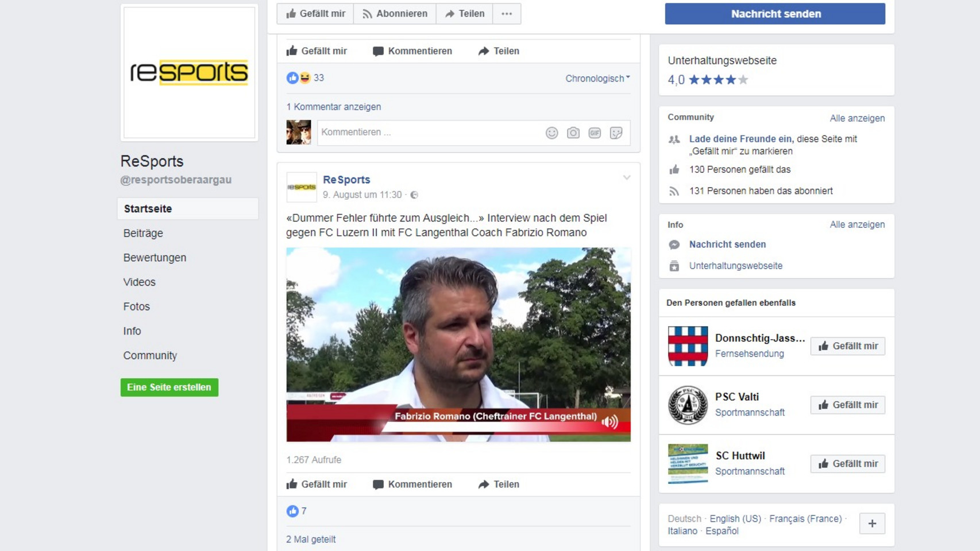Open Donnschtig-Jass page logo
The width and height of the screenshot is (980, 551).
688,346
